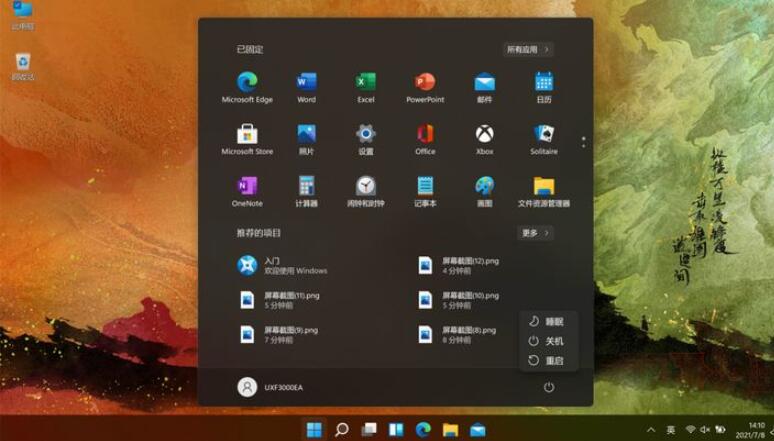This screenshot has height=441, width=774.
Task: Open 屏幕截图(8).png recommended file
Action: click(x=457, y=334)
